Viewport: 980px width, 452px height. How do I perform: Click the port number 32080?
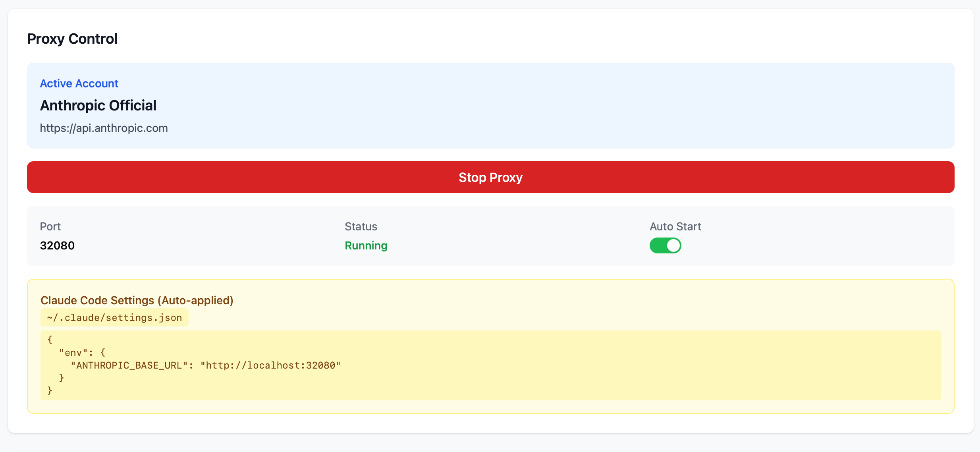click(57, 245)
